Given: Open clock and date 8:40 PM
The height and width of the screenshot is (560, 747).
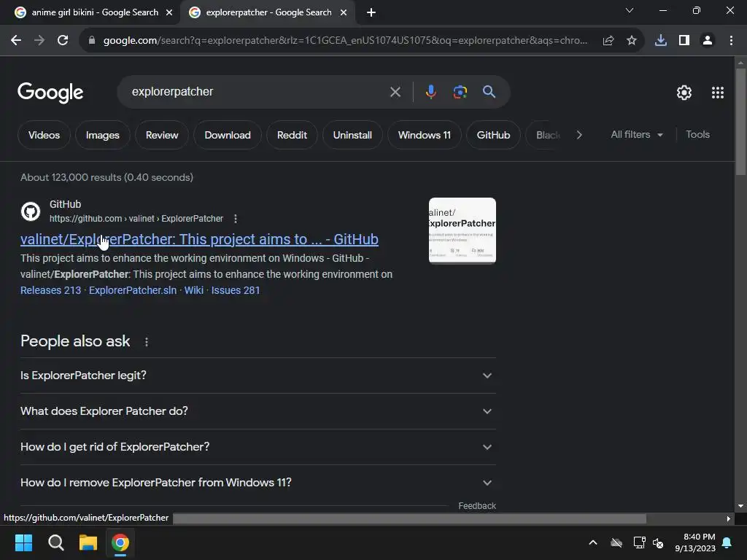Looking at the screenshot, I should [695, 542].
